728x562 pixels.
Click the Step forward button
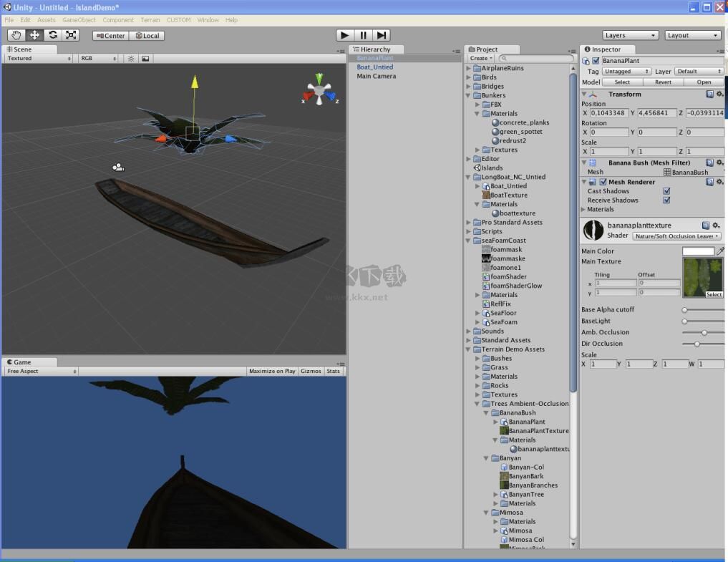(x=382, y=35)
